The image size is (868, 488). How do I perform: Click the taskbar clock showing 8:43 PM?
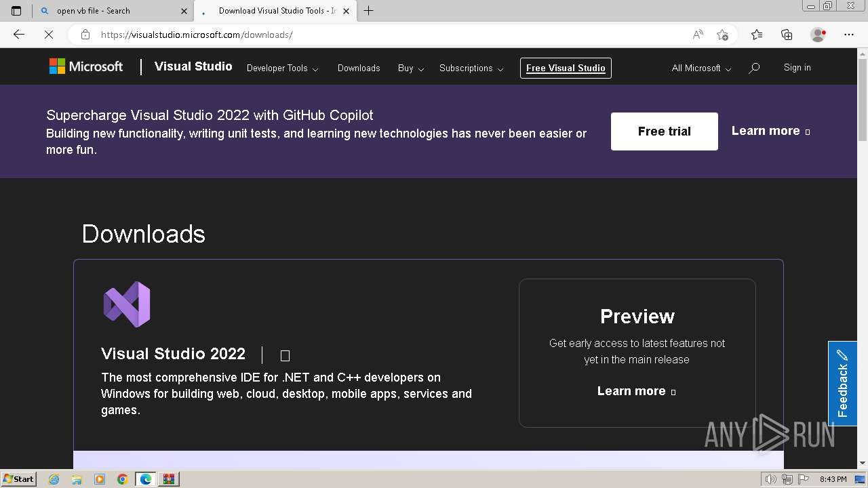click(833, 479)
